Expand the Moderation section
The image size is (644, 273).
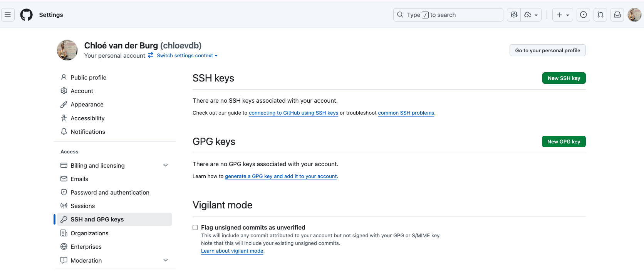click(166, 260)
